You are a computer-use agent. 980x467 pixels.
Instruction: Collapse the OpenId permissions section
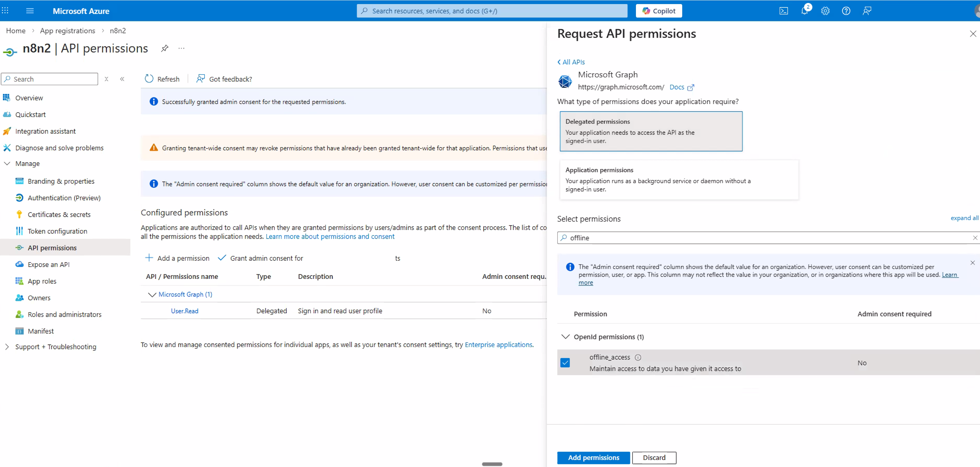click(x=565, y=337)
